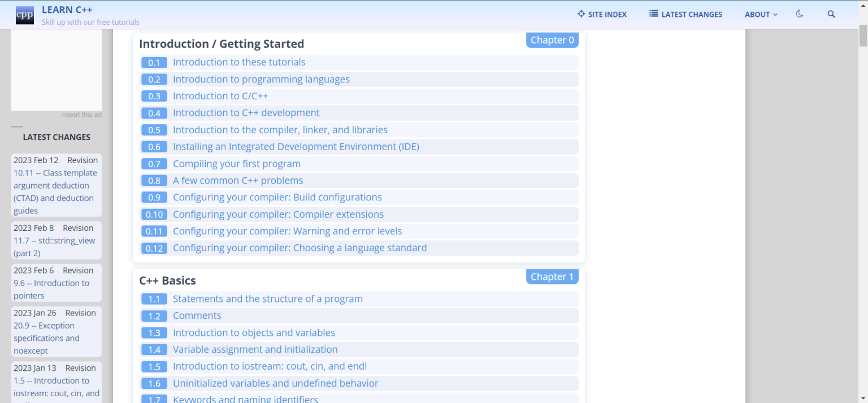Toggle dark mode with the moon icon
This screenshot has height=403, width=868.
coord(799,14)
